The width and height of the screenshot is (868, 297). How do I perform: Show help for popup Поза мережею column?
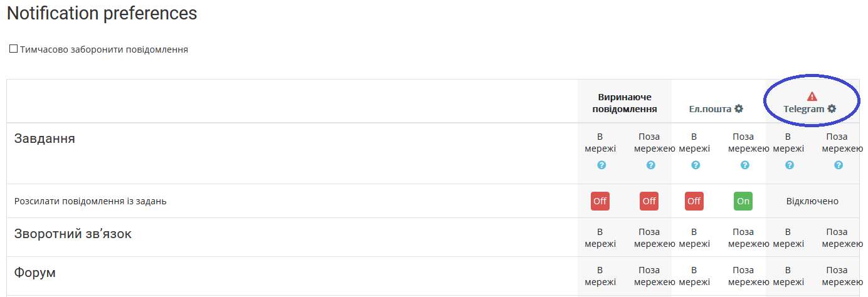click(x=651, y=165)
